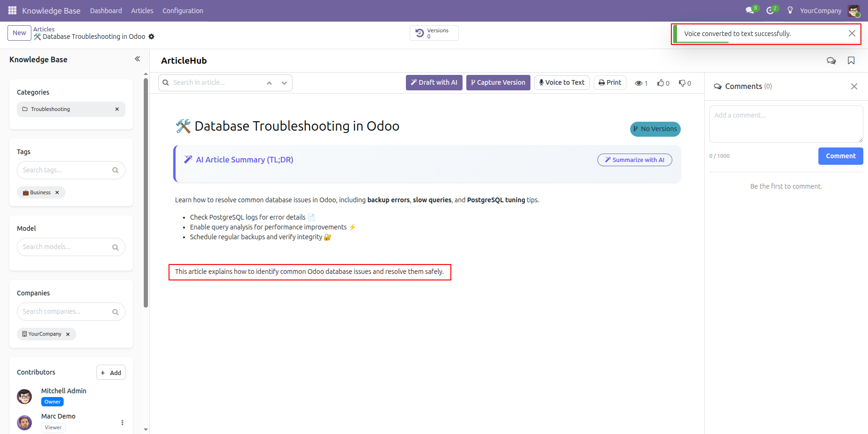
Task: Open the apps grid menu icon
Action: click(13, 10)
